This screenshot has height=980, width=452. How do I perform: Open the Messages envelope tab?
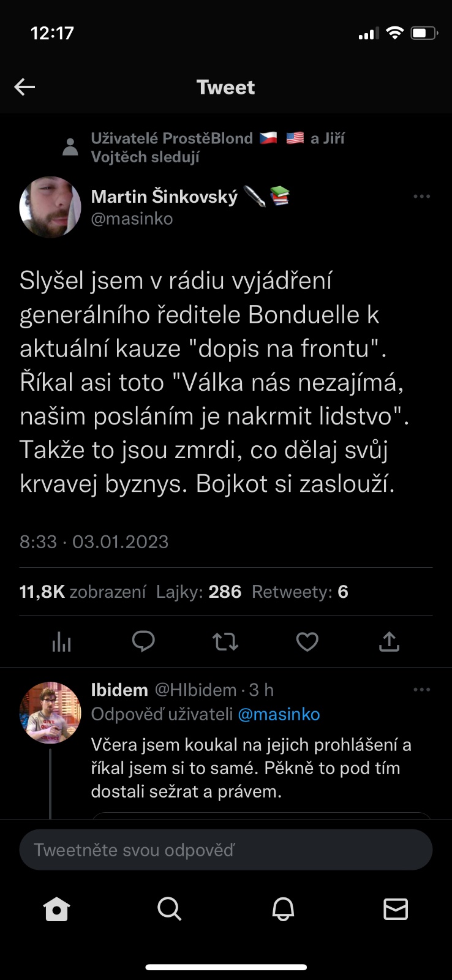[396, 910]
